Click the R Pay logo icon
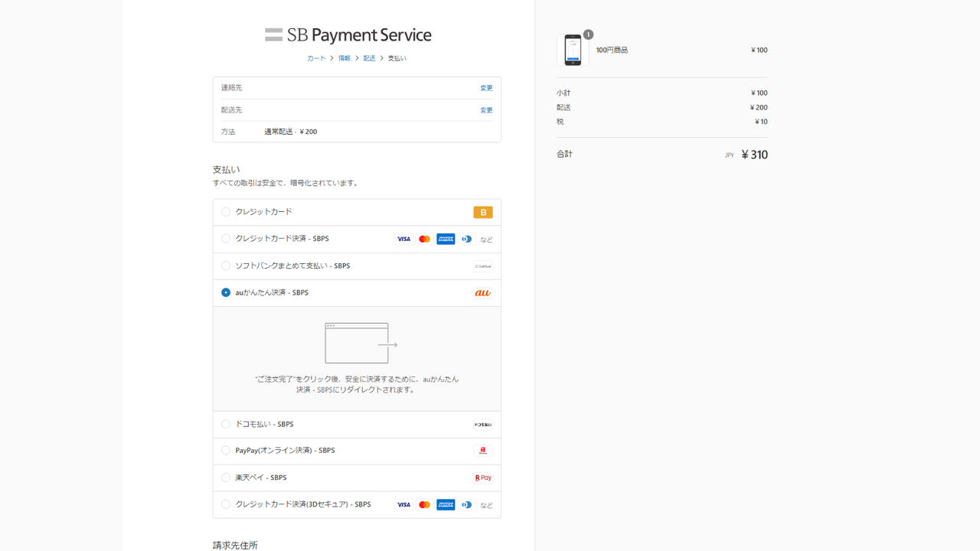 click(x=483, y=478)
